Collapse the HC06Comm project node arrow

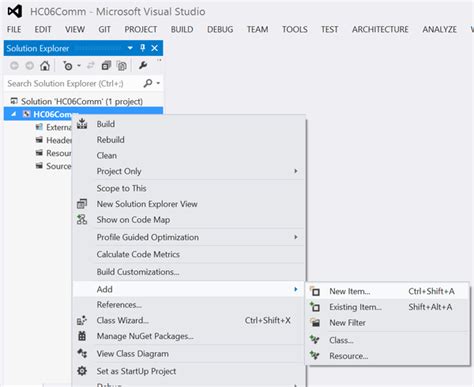pos(14,114)
